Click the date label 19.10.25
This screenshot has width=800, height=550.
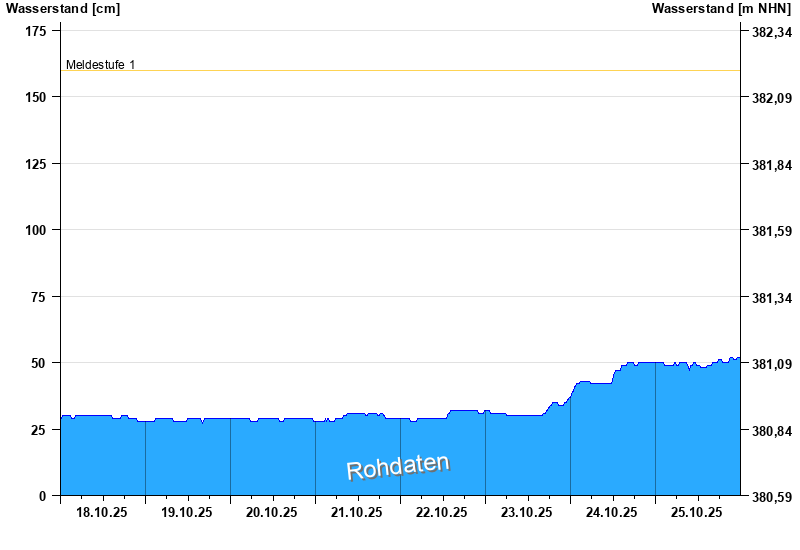coord(187,513)
